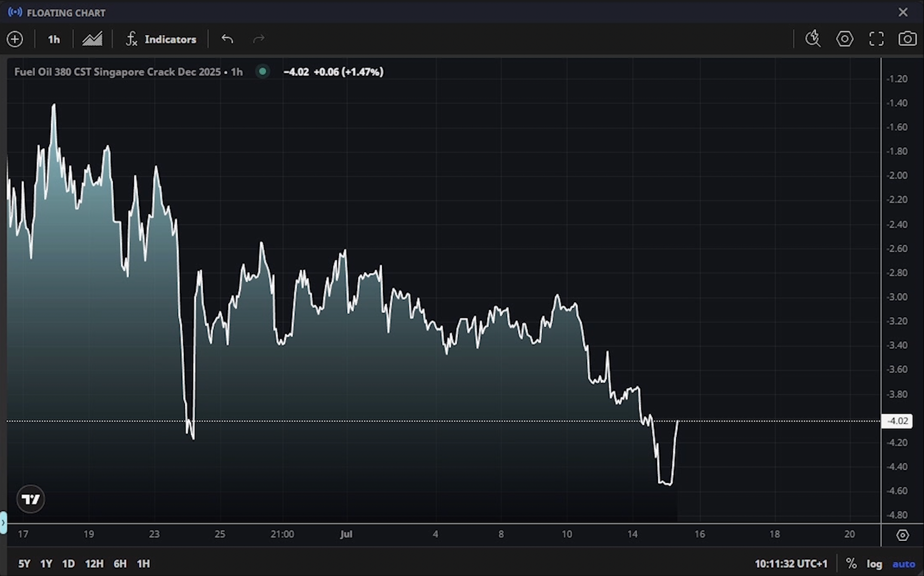Open chart settings hexagon icon
The height and width of the screenshot is (576, 924).
coord(844,39)
